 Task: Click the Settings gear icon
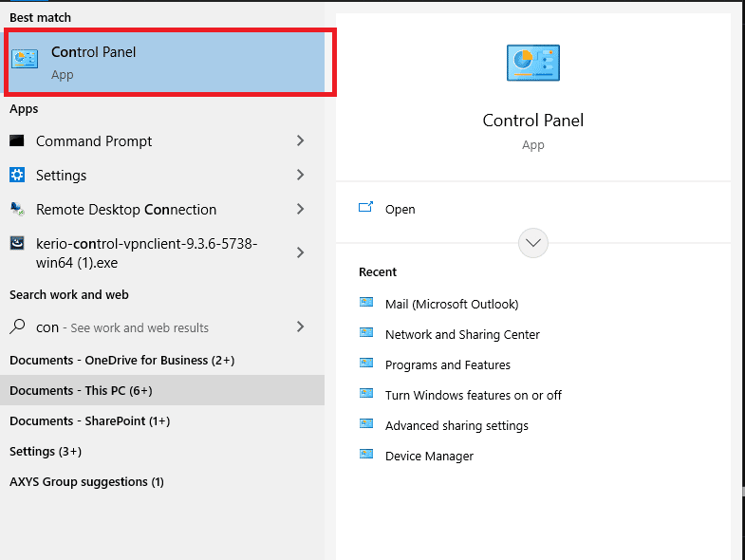(x=17, y=175)
